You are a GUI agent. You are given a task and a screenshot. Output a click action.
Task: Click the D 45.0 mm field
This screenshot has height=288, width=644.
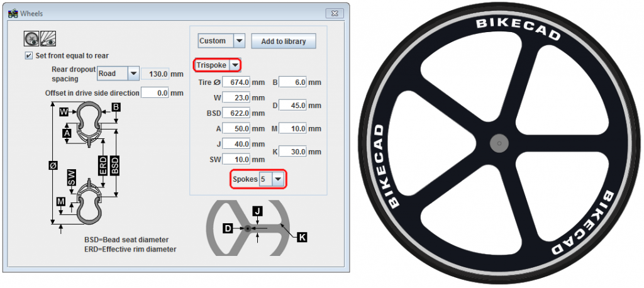click(x=293, y=106)
